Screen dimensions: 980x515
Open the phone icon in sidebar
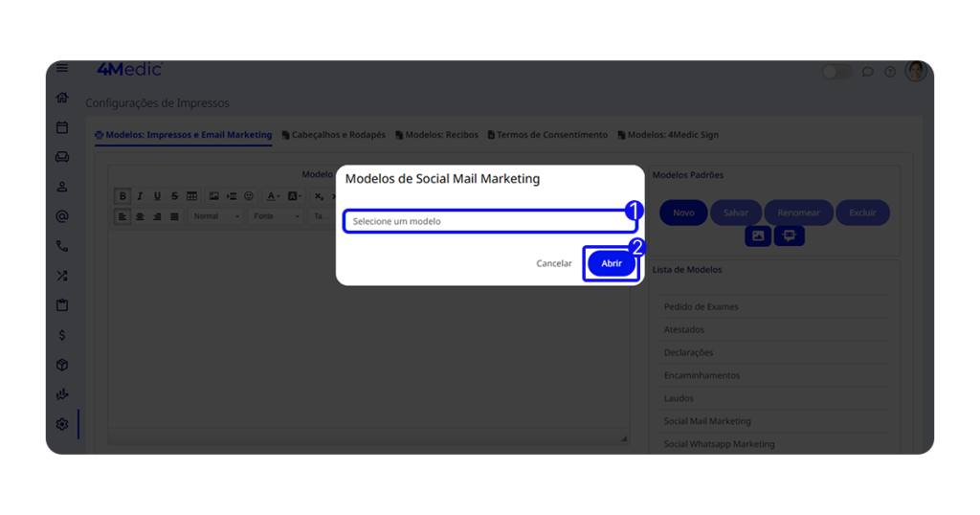(62, 246)
